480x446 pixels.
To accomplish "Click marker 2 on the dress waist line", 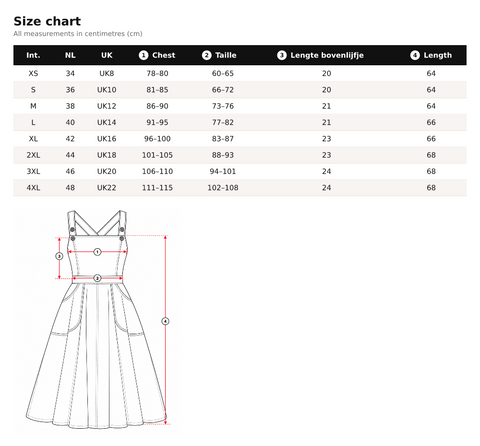I will (97, 278).
